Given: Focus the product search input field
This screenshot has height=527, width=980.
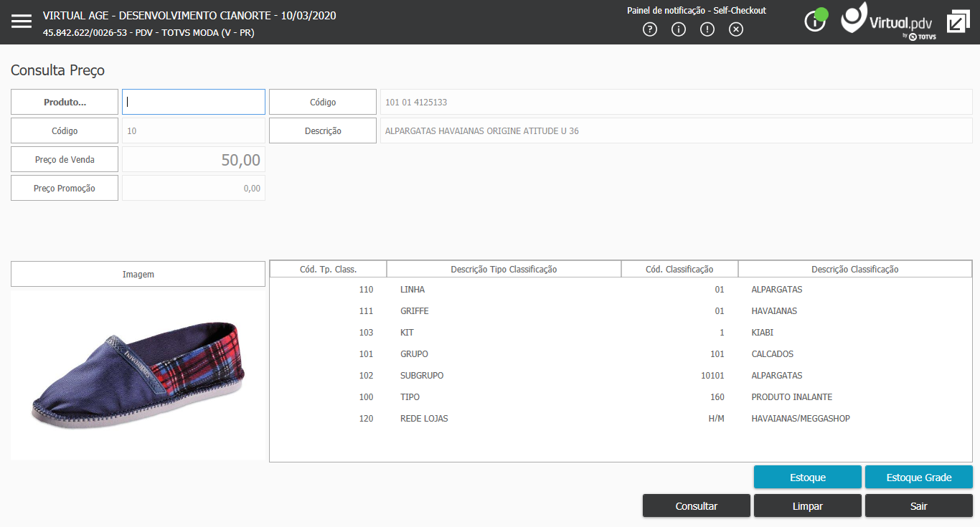Looking at the screenshot, I should (x=194, y=102).
